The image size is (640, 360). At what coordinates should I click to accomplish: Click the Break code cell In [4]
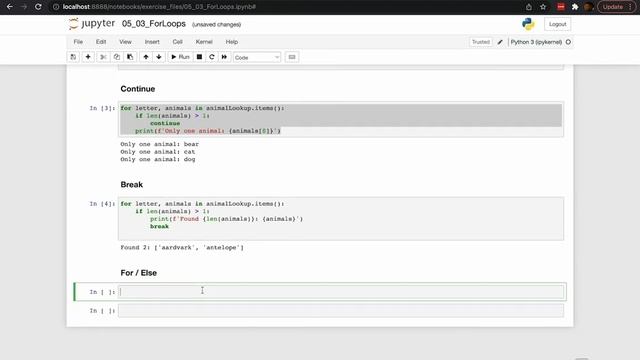coord(341,219)
